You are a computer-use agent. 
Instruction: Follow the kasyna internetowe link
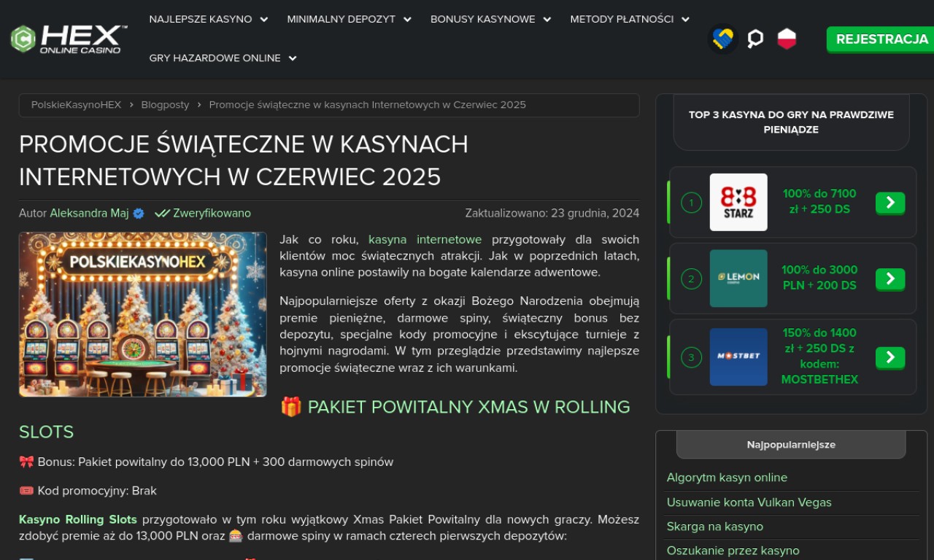tap(425, 239)
